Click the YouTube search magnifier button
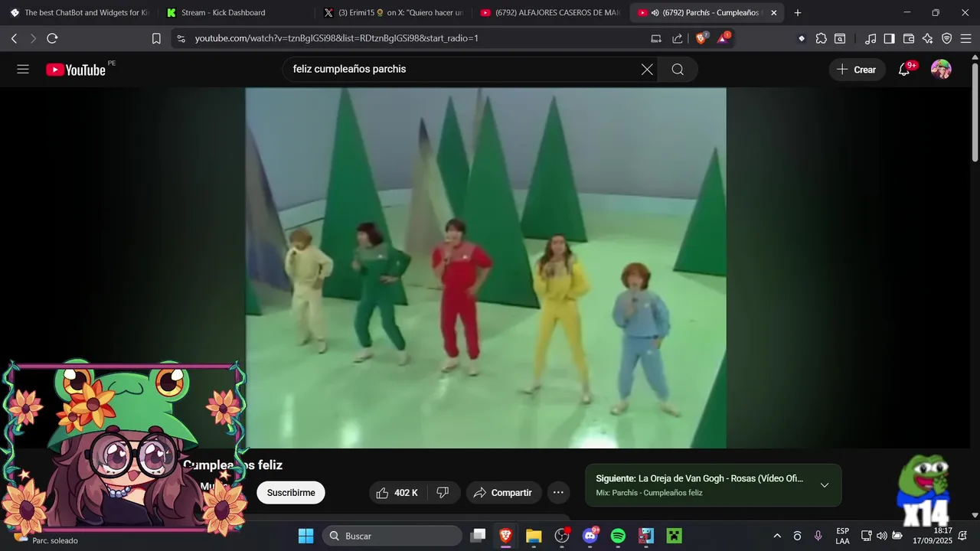The height and width of the screenshot is (551, 980). (678, 70)
